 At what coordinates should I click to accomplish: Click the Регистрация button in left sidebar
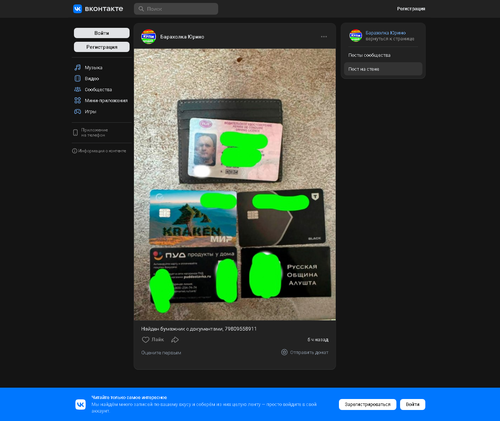tap(102, 47)
